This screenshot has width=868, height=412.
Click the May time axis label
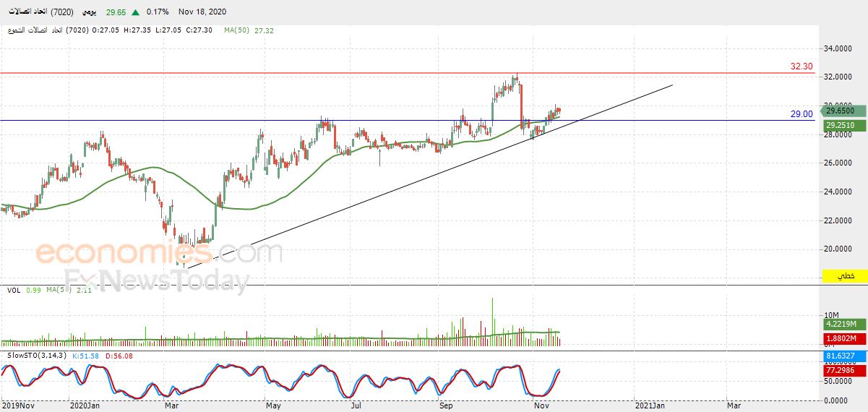pos(273,406)
